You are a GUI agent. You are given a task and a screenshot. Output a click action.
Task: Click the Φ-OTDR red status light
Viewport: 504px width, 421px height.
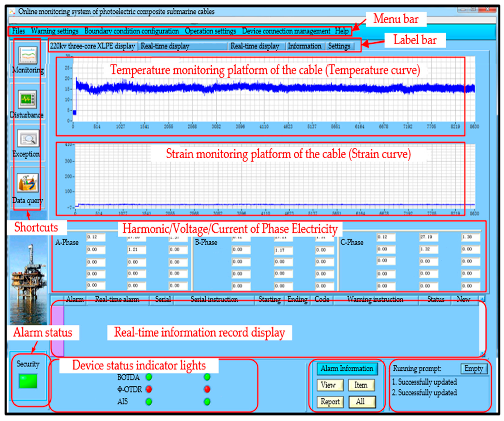tap(149, 389)
